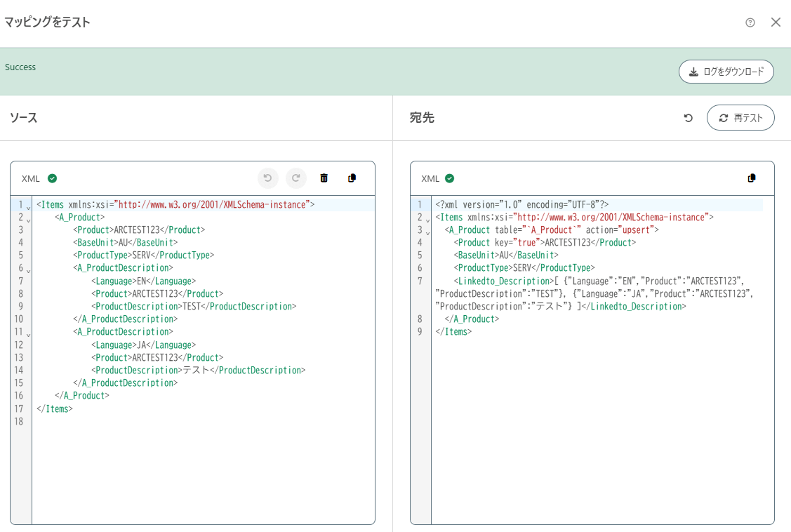
Task: Click the 宛先 panel heading
Action: 422,117
